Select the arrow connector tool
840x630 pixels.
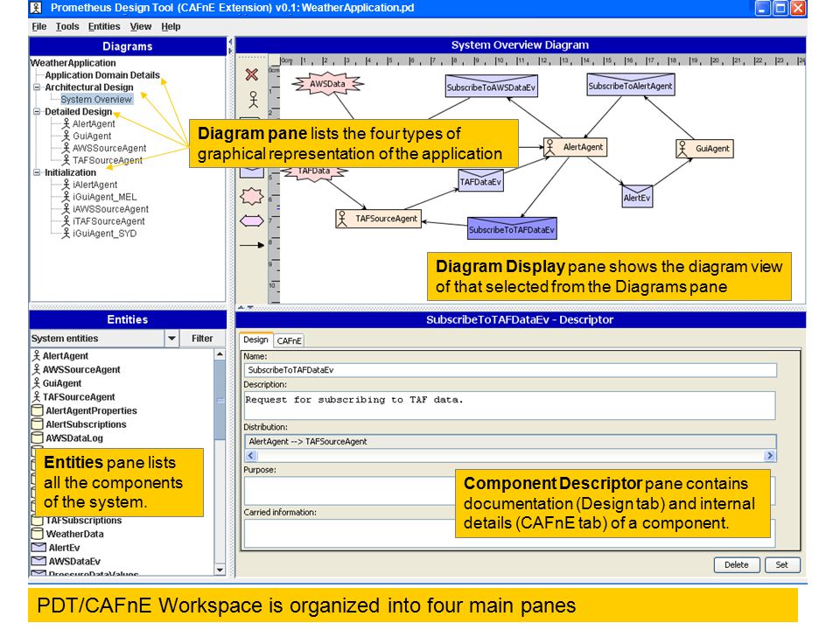coord(252,245)
